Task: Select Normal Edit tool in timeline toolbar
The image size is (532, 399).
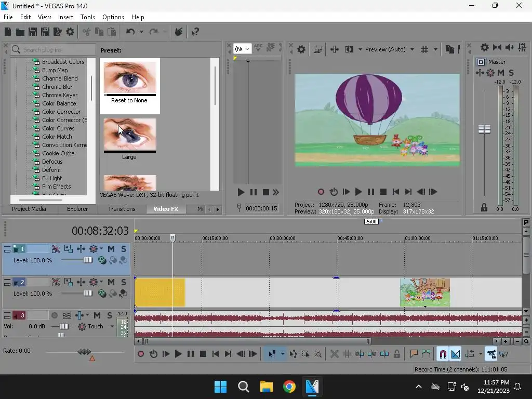Action: click(272, 354)
